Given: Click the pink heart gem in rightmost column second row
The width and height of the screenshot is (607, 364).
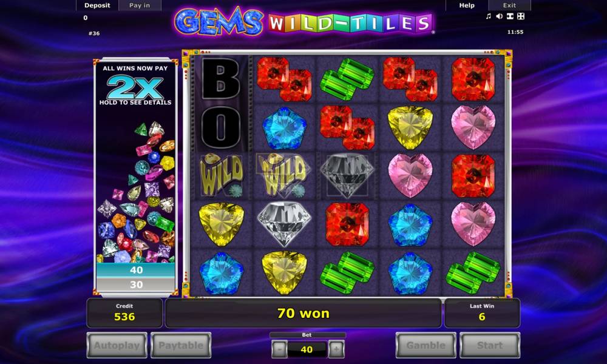Looking at the screenshot, I should (473, 127).
